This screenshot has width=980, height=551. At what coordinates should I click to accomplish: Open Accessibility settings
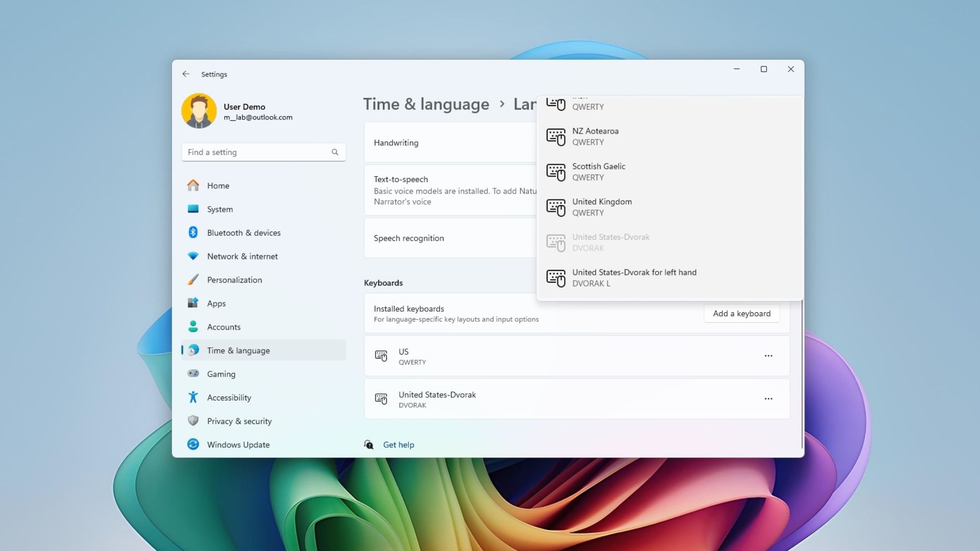pyautogui.click(x=263, y=397)
